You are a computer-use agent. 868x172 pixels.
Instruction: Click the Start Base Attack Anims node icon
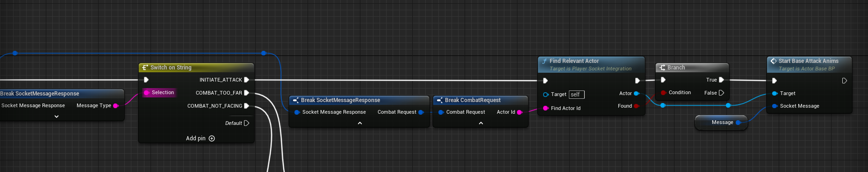pos(774,61)
